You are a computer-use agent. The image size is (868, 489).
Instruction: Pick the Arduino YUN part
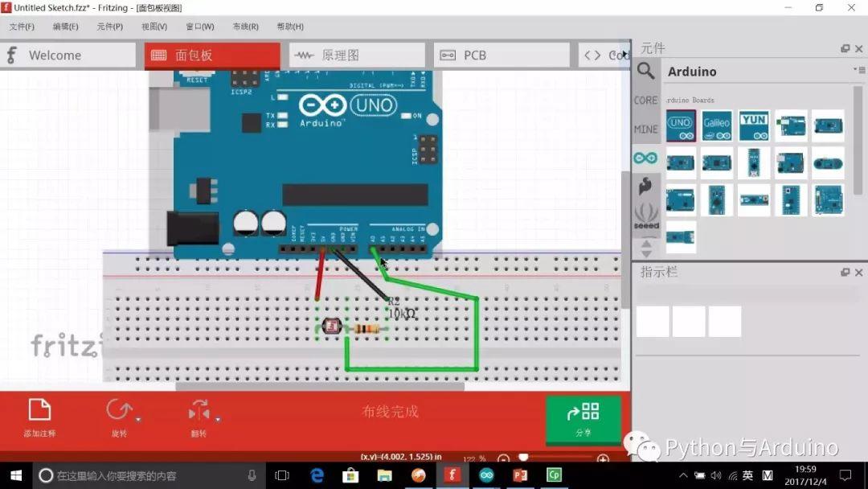tap(754, 125)
